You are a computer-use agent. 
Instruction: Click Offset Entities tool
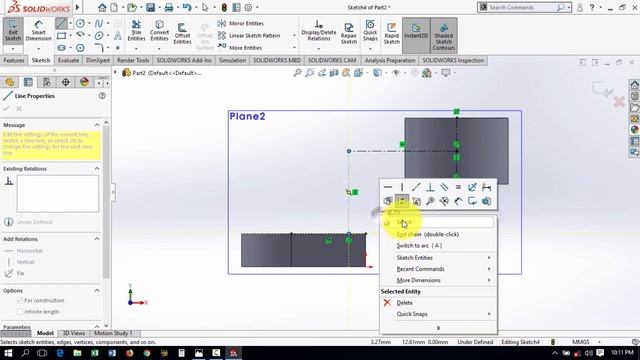tap(182, 33)
